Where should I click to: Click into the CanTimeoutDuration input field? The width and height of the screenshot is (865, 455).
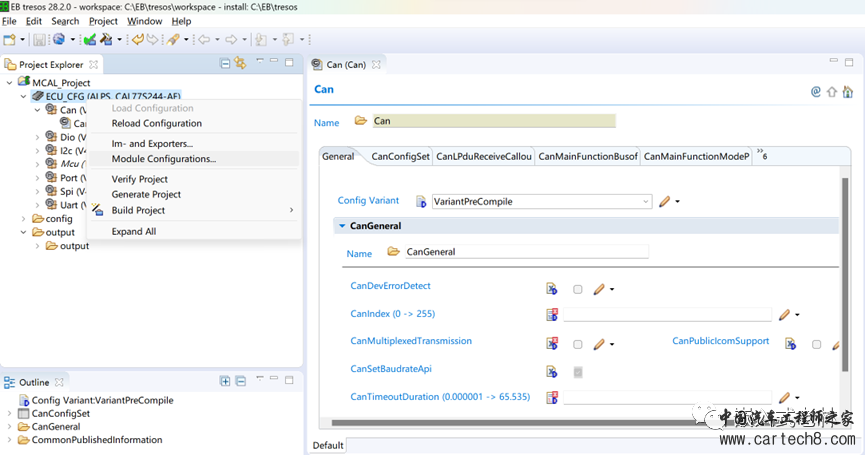tap(667, 397)
